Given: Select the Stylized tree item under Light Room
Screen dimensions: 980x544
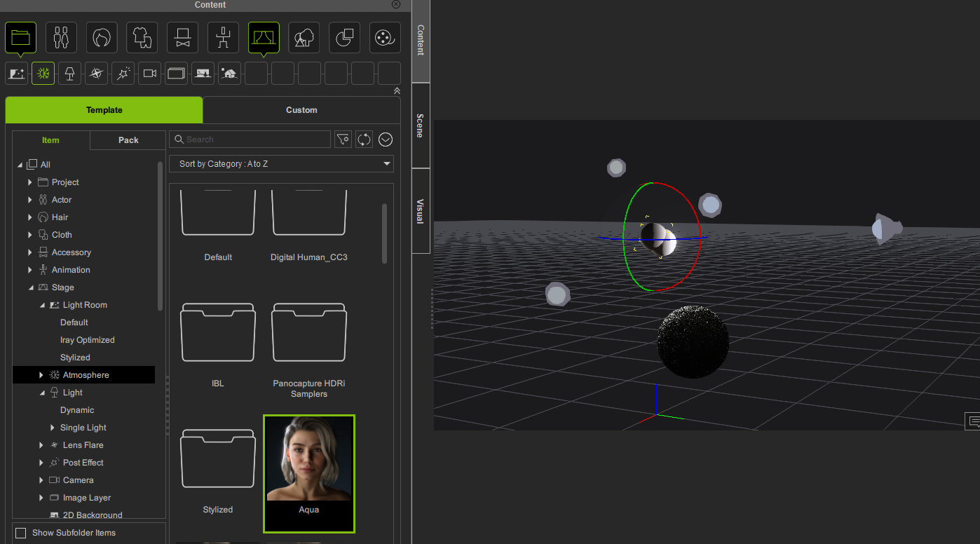Looking at the screenshot, I should [x=75, y=358].
